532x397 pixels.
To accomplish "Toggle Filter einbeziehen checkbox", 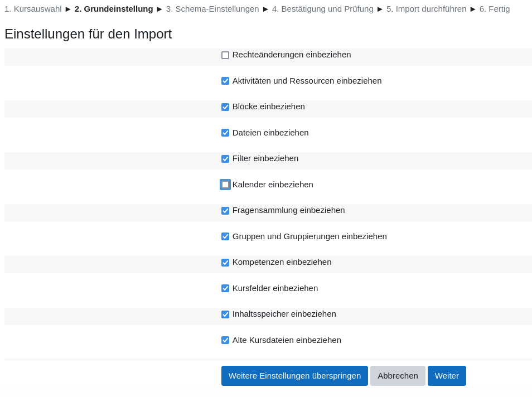I will [225, 159].
